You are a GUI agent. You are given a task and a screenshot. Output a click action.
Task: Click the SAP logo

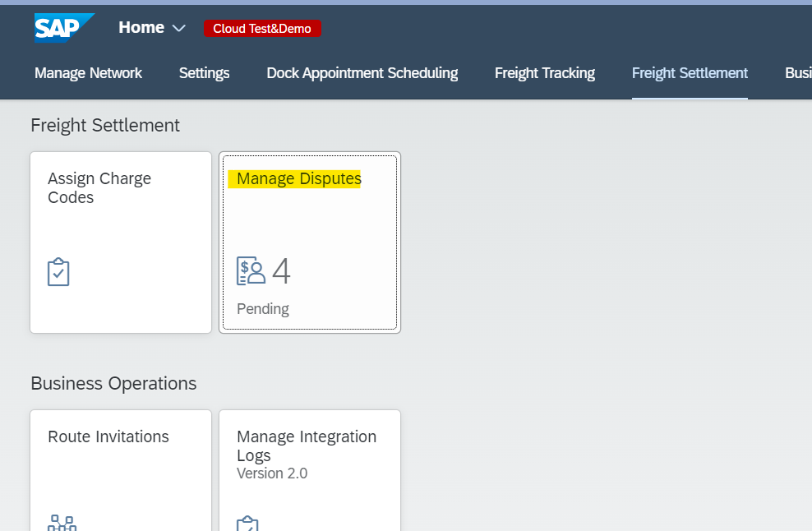pos(64,27)
